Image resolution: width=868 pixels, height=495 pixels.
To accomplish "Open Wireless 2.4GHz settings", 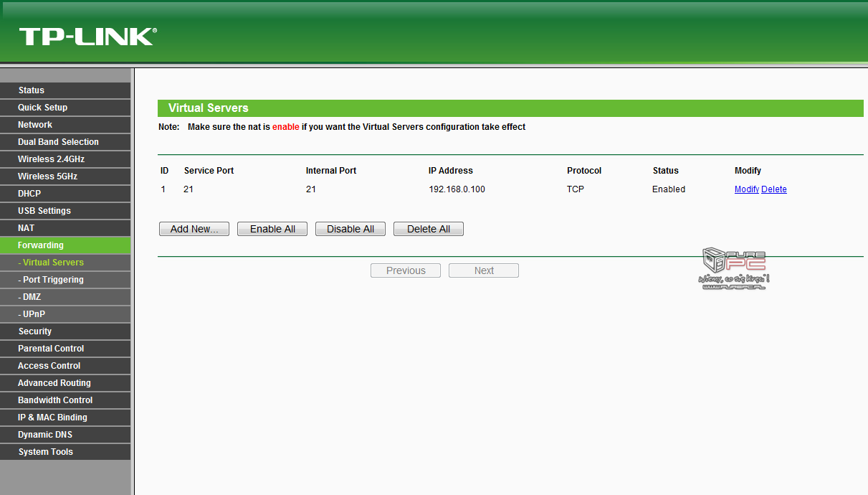I will 51,159.
